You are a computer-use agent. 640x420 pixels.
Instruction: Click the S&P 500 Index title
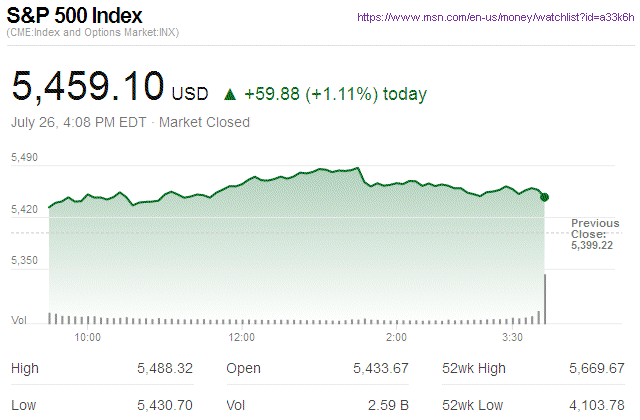click(75, 16)
